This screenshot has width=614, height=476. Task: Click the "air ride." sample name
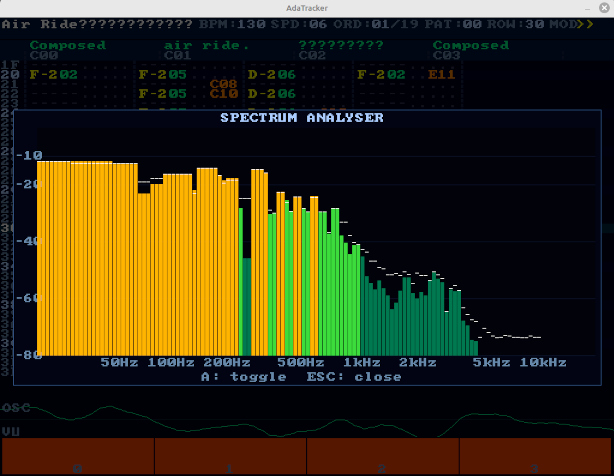206,45
